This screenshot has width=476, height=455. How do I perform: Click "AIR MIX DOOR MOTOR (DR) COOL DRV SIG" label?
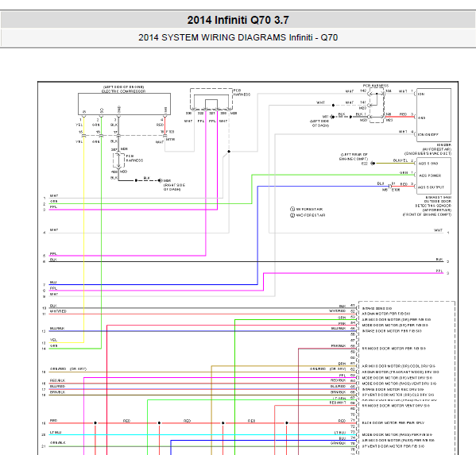(399, 366)
